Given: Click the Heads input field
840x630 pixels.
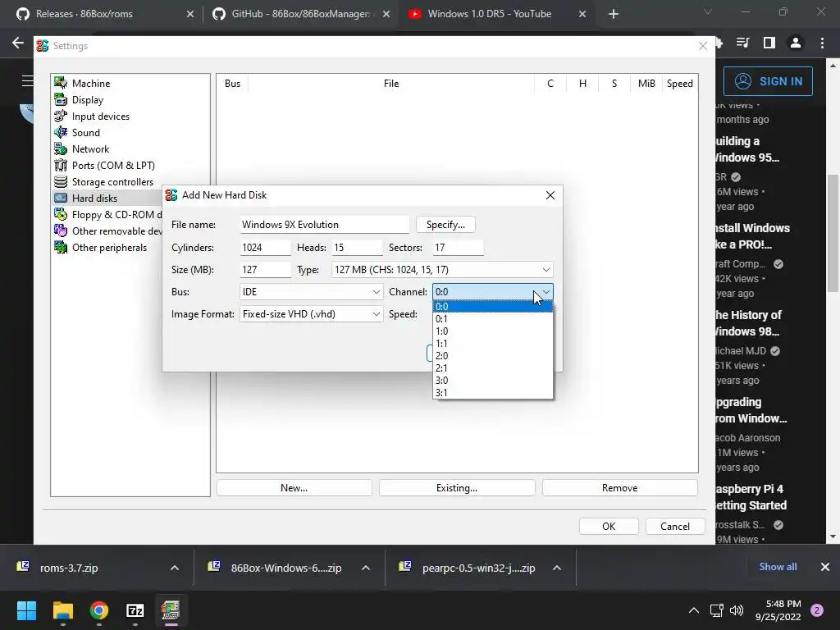Looking at the screenshot, I should click(357, 248).
